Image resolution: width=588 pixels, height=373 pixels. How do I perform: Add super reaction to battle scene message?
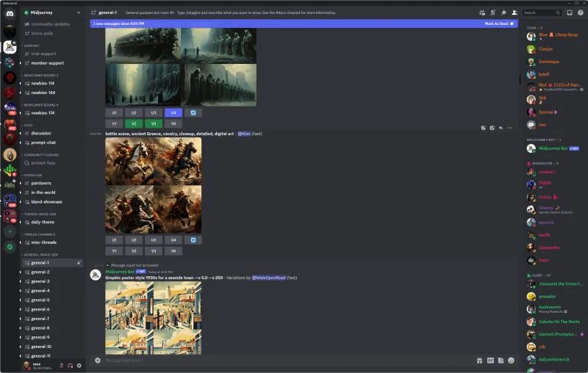[x=492, y=128]
